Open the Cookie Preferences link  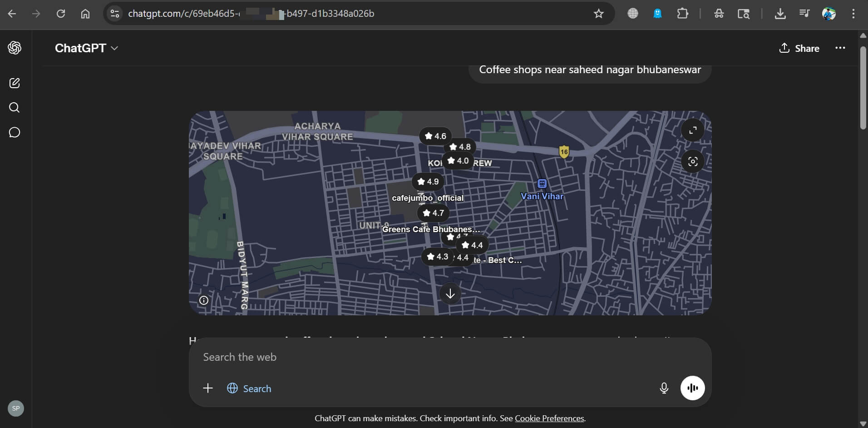pyautogui.click(x=549, y=418)
